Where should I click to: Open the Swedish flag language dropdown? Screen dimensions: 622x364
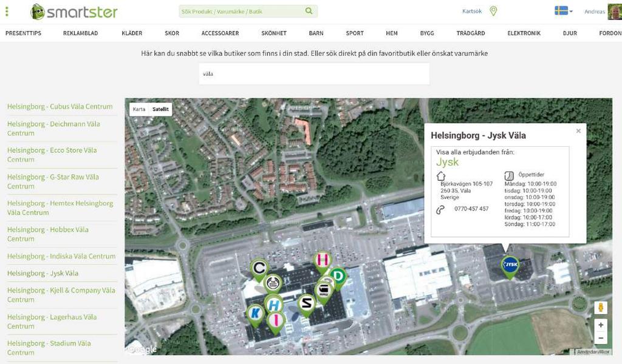[563, 11]
